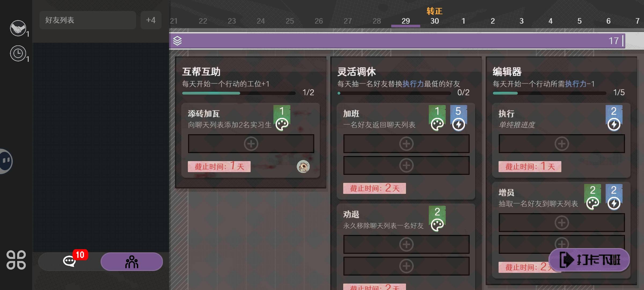Click the green palette badge on 添砖加瓦
644x290 pixels.
pos(282,118)
